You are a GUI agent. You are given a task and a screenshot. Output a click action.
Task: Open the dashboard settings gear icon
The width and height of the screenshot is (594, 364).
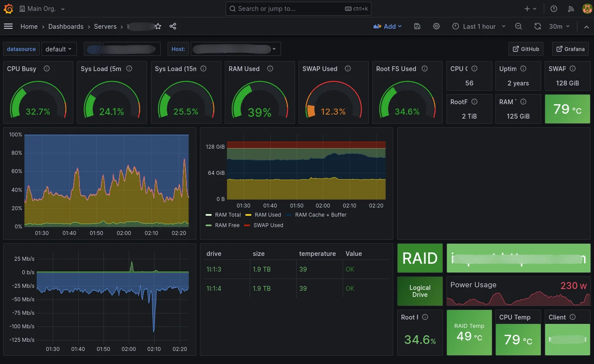click(436, 26)
